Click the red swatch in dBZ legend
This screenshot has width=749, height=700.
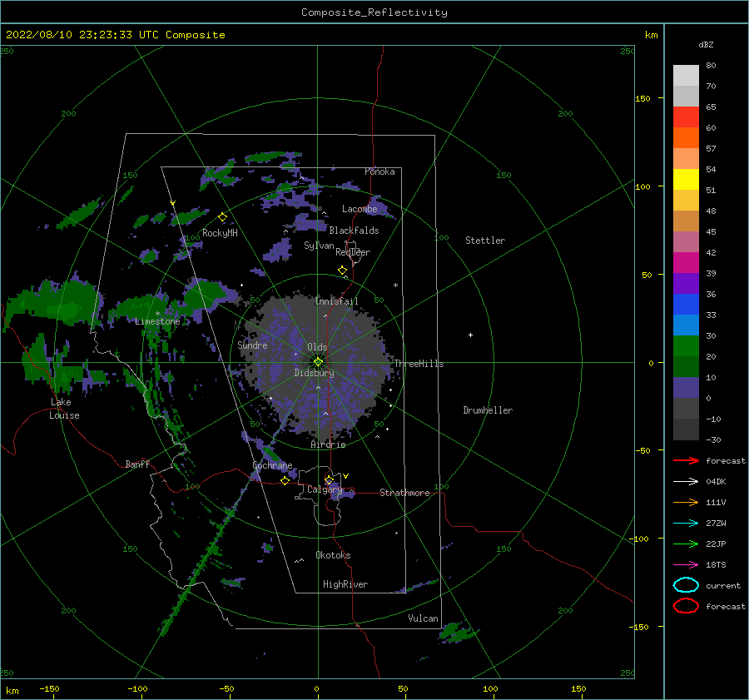tap(686, 117)
